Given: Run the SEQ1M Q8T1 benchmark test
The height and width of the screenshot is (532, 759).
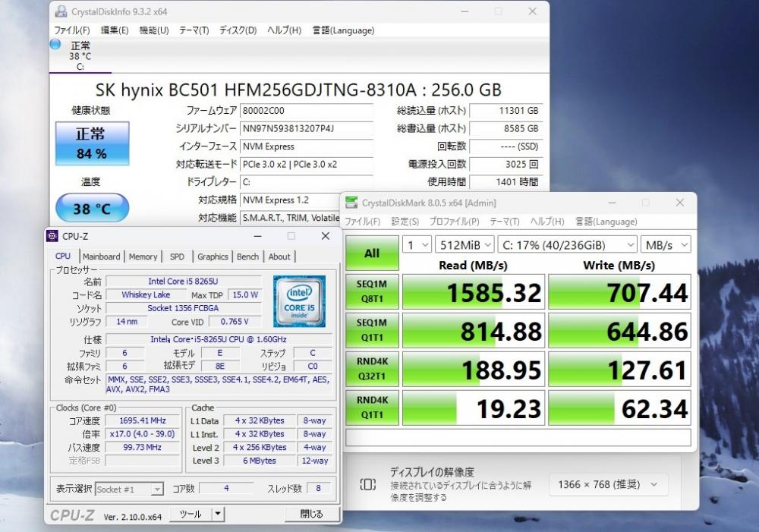Looking at the screenshot, I should click(x=372, y=291).
